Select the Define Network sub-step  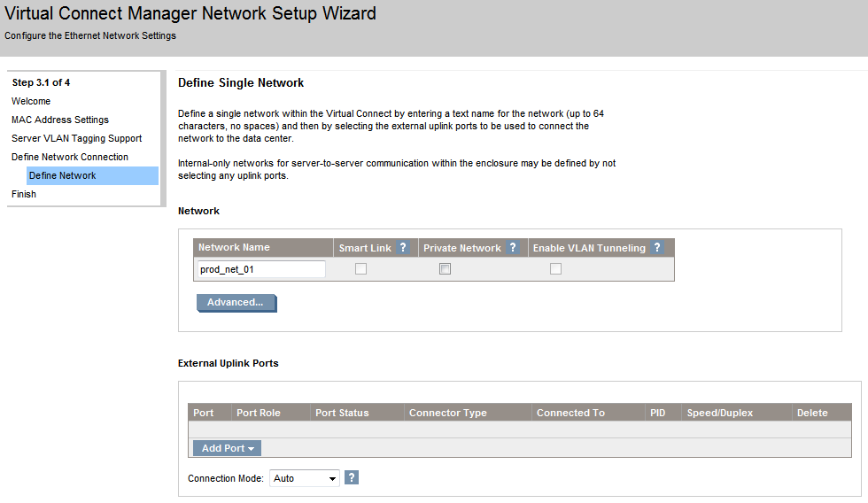[63, 175]
